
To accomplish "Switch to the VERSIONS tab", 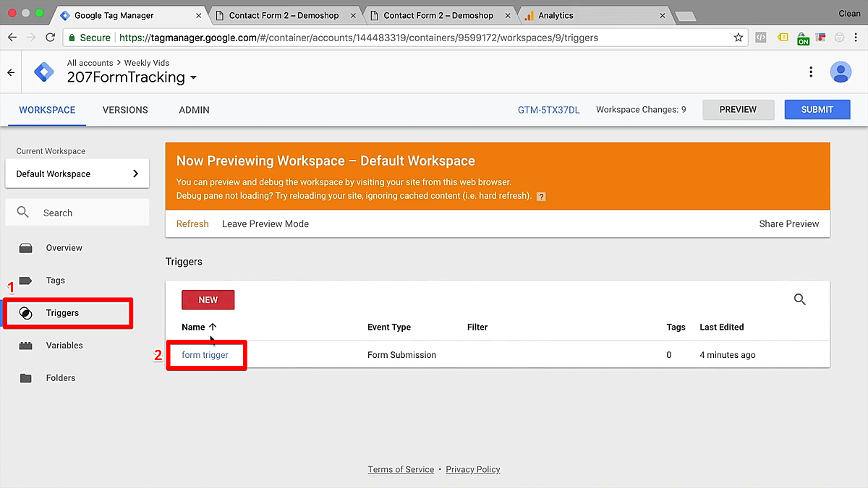I will pos(125,110).
